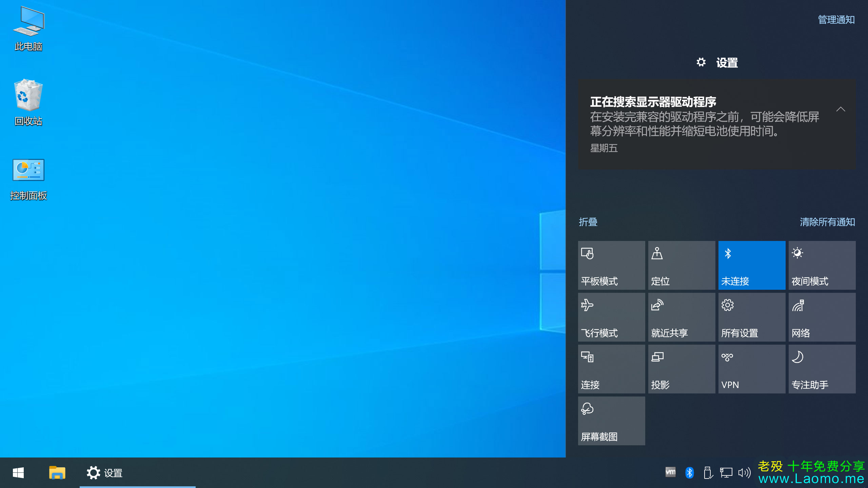Click 清除所有通知 to clear notifications
Screen dimensions: 868x488
pyautogui.click(x=827, y=222)
